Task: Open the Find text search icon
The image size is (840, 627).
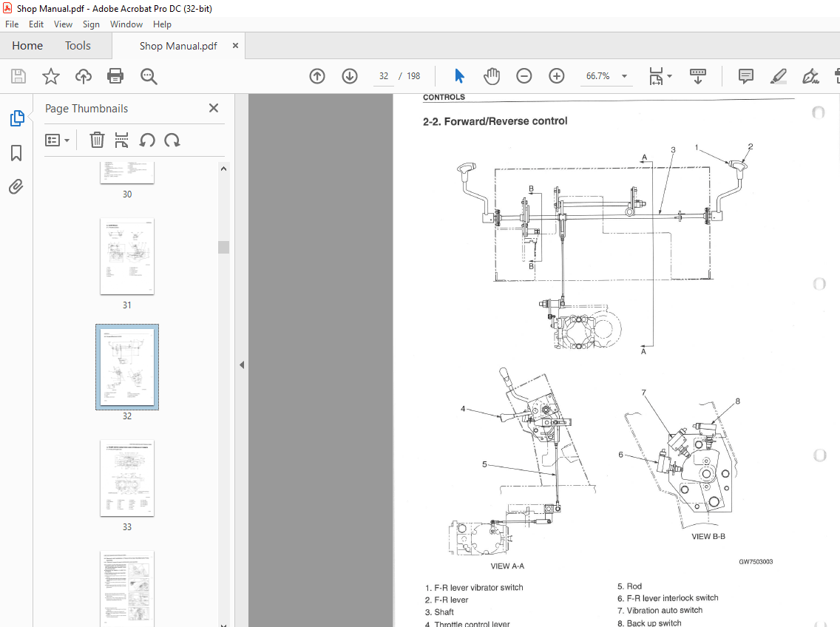Action: (x=148, y=76)
